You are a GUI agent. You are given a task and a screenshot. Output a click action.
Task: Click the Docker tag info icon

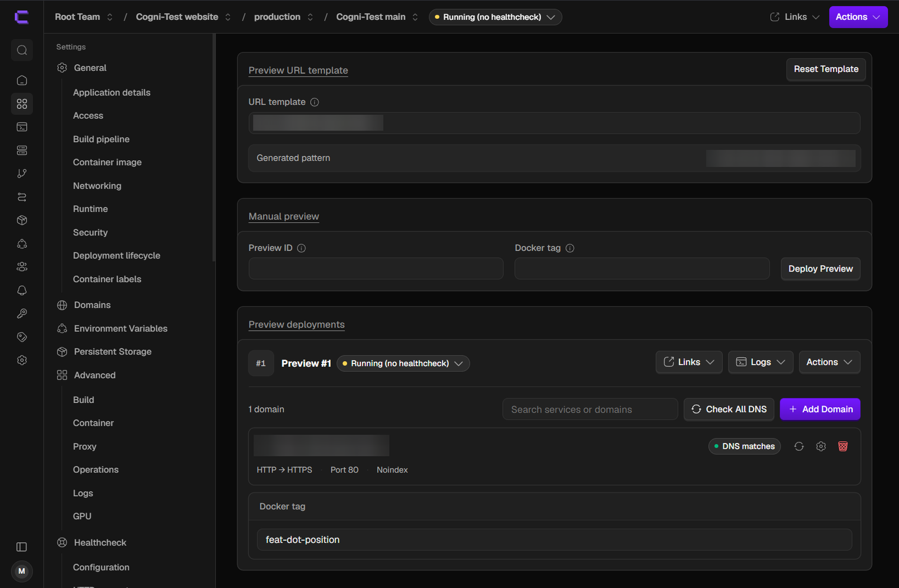(x=570, y=248)
